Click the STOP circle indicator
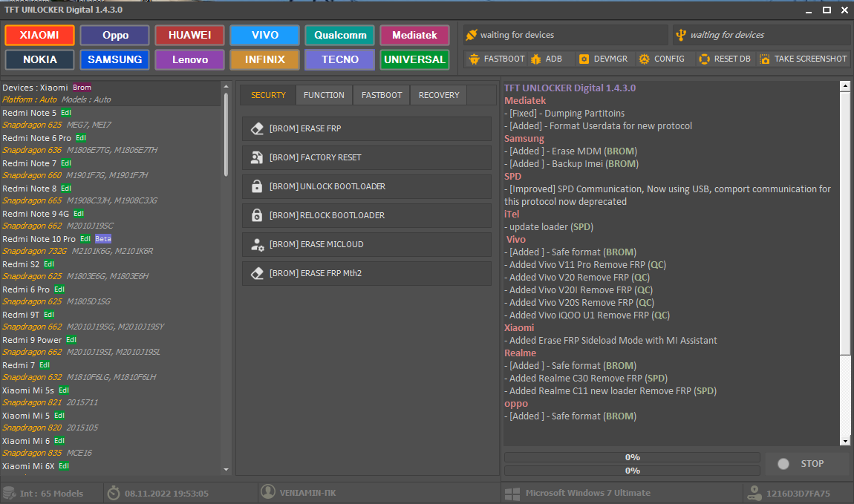The height and width of the screenshot is (504, 854). (783, 464)
